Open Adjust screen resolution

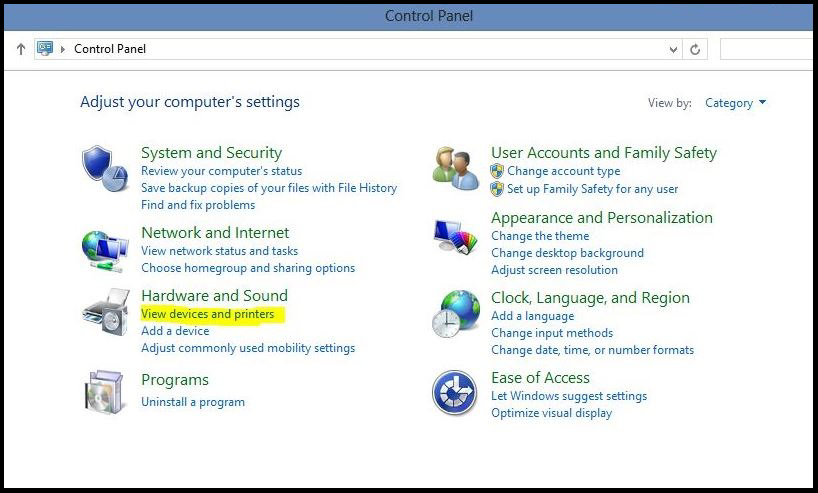coord(554,270)
